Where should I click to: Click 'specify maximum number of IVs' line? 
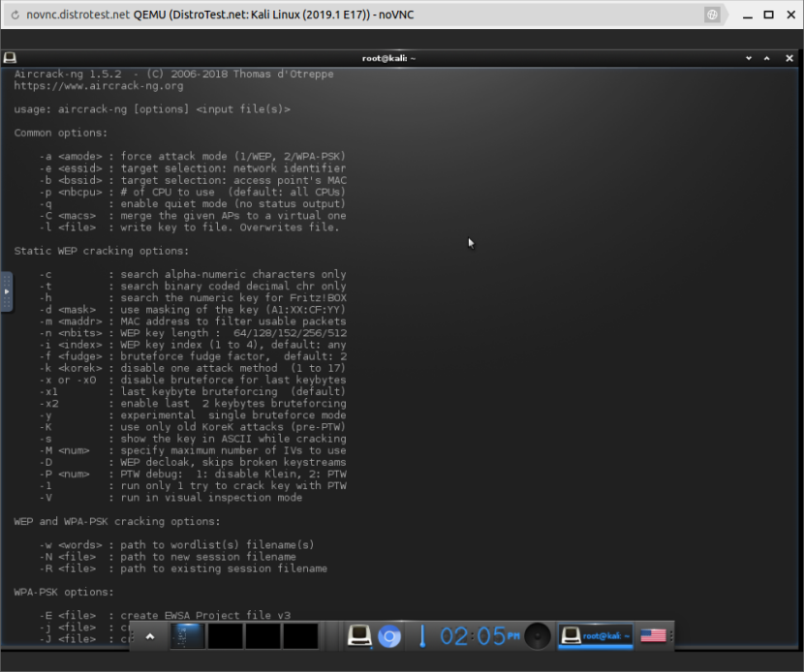(193, 450)
